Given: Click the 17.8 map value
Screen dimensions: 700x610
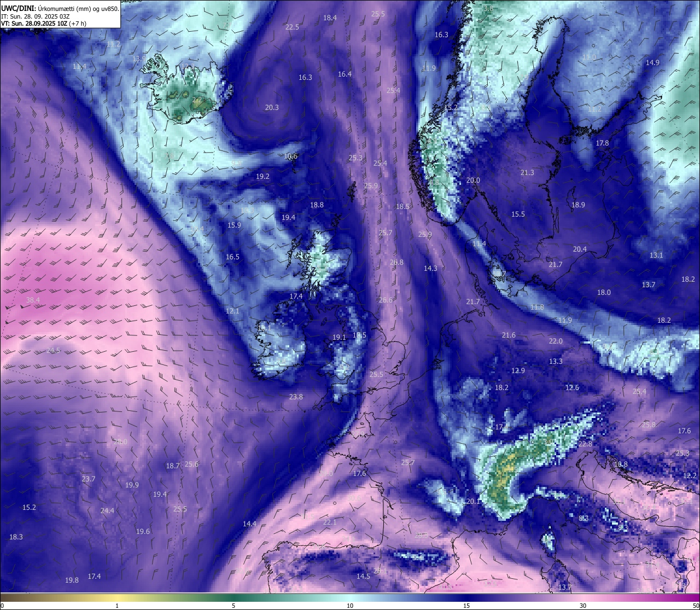Looking at the screenshot, I should pyautogui.click(x=602, y=143).
